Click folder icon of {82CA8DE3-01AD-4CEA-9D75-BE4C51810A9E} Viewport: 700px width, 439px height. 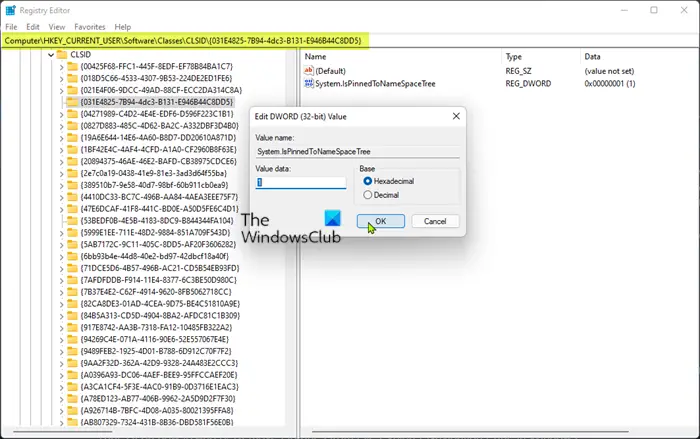tap(72, 304)
